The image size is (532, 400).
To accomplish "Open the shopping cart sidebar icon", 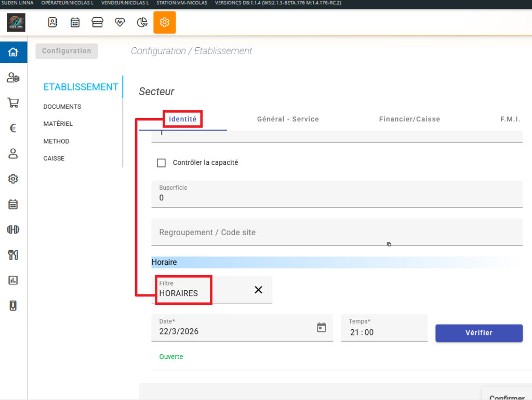I will pos(13,102).
